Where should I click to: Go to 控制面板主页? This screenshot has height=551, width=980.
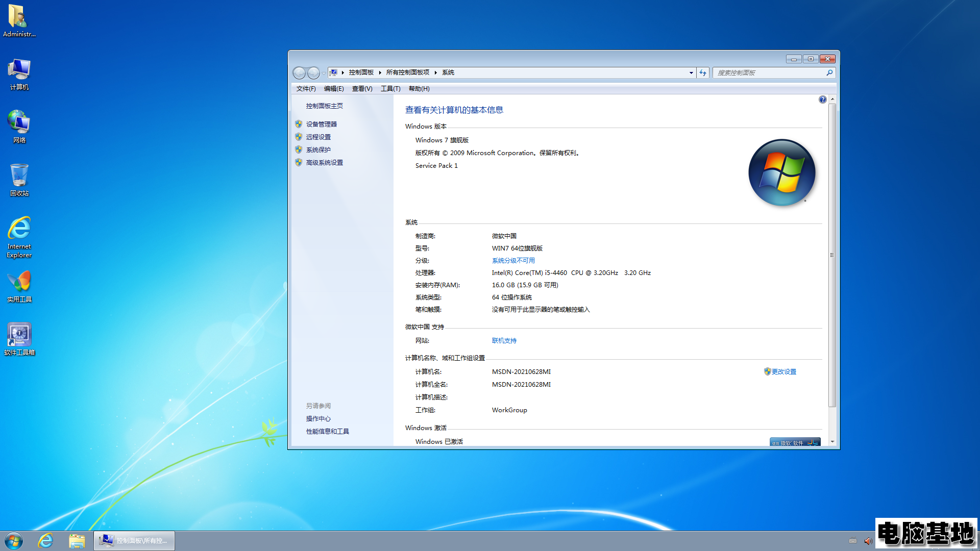click(324, 106)
